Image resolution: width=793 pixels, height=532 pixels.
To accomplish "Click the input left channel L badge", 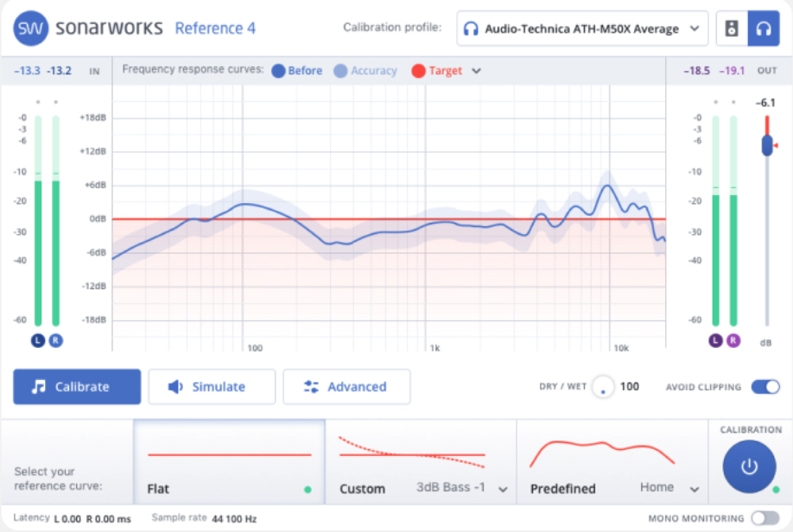I will click(38, 340).
